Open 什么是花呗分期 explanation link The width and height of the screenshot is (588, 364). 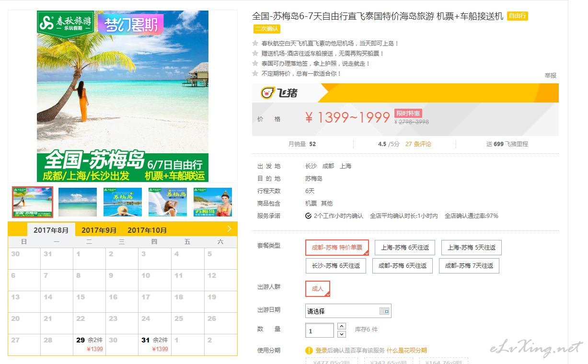tap(407, 351)
